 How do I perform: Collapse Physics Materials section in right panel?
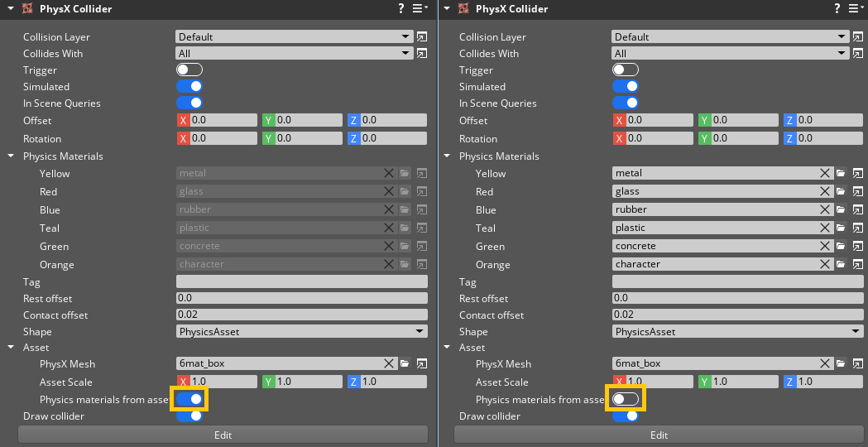click(x=447, y=156)
